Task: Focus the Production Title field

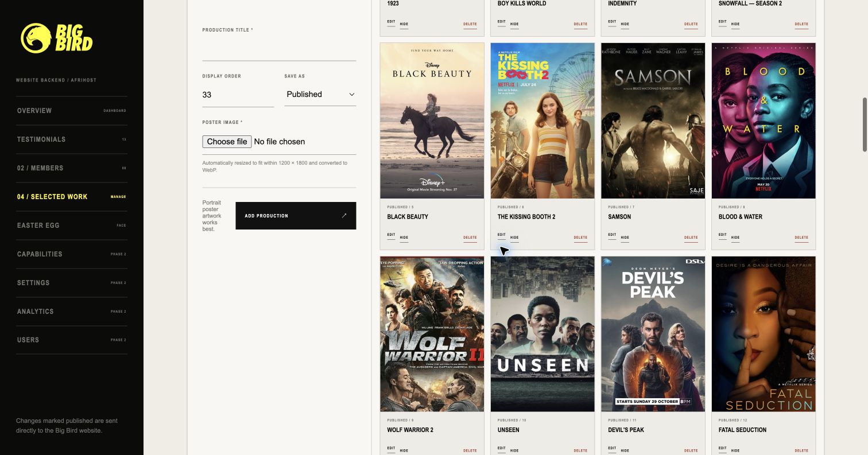Action: click(279, 49)
